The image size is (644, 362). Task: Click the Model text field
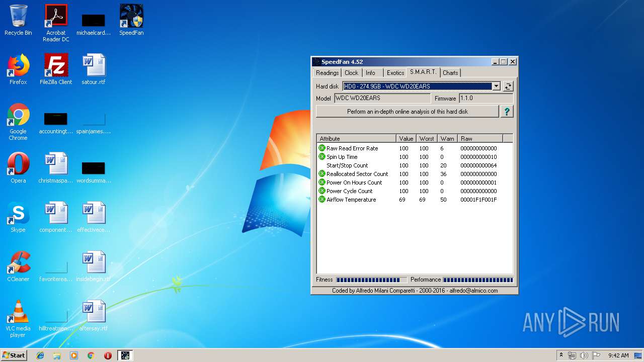tap(382, 99)
